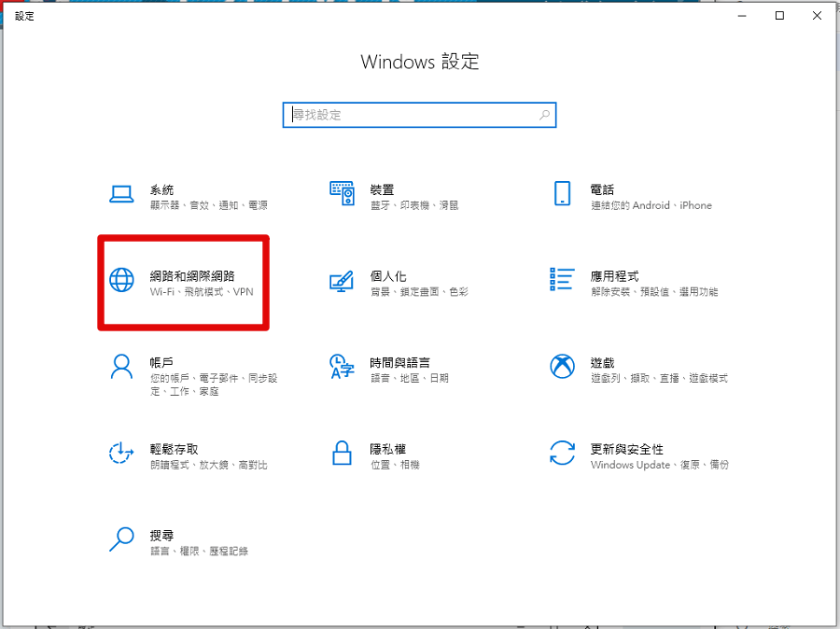840x629 pixels.
Task: Open the 輕鬆存取 title
Action: [175, 449]
